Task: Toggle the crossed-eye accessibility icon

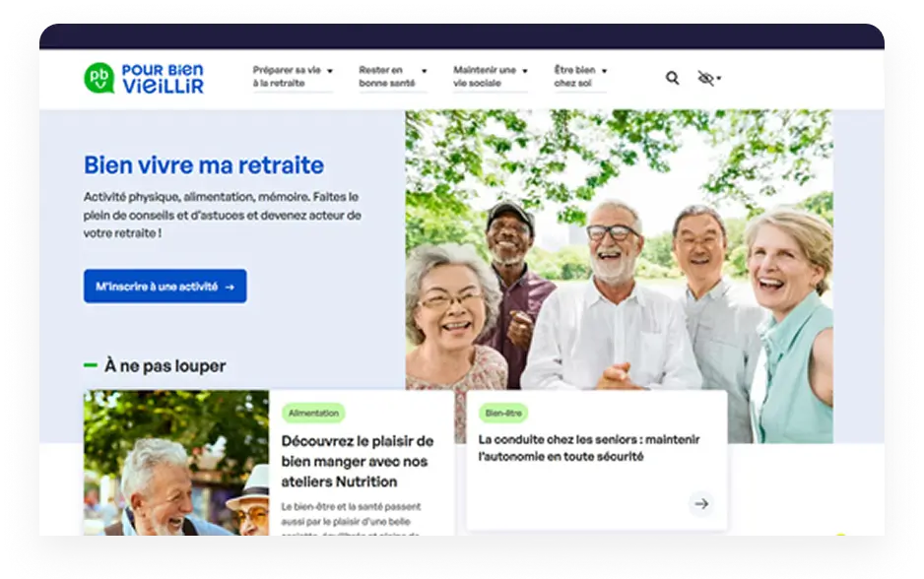Action: (x=705, y=78)
